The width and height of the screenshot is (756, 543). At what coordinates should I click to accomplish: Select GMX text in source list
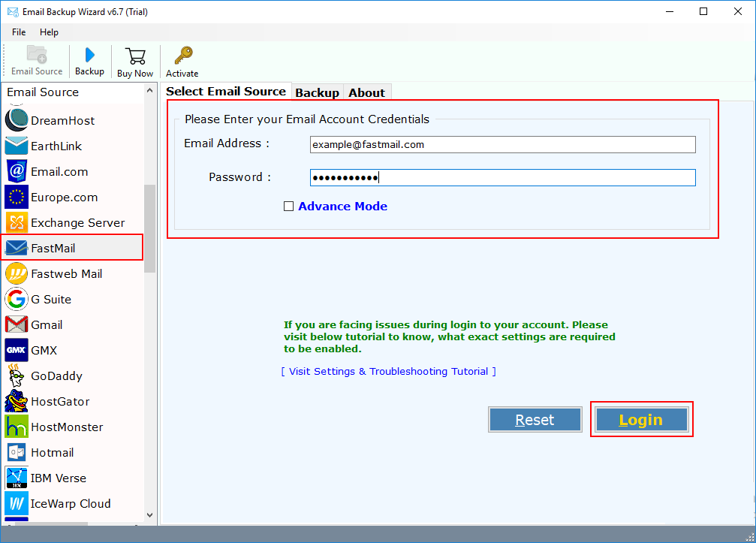44,351
